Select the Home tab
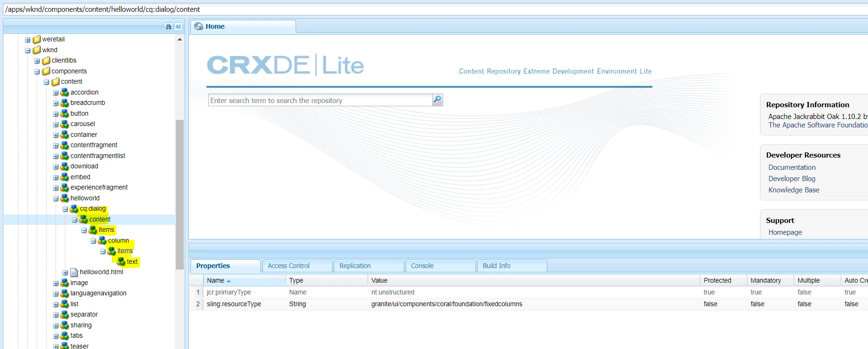The image size is (868, 349). click(x=243, y=26)
